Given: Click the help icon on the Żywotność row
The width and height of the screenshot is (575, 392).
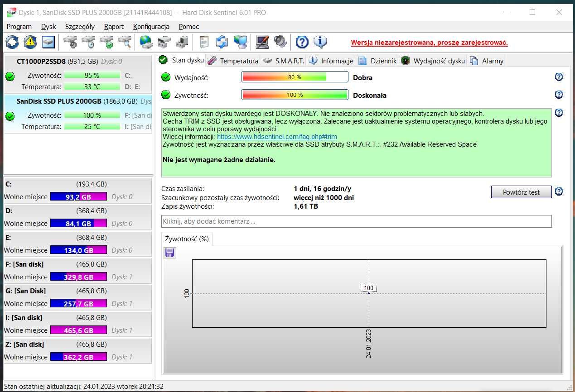Looking at the screenshot, I should click(x=559, y=95).
